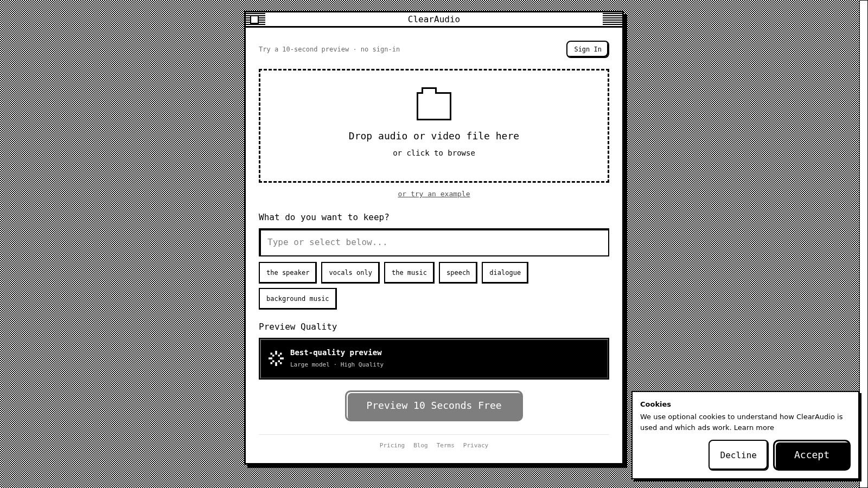The width and height of the screenshot is (868, 488).
Task: Decline optional cookies
Action: [738, 455]
